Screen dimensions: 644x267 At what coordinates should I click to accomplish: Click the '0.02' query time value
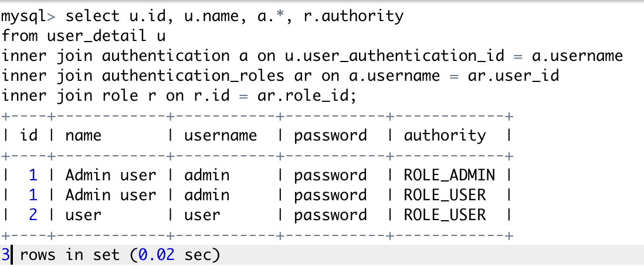pyautogui.click(x=157, y=255)
